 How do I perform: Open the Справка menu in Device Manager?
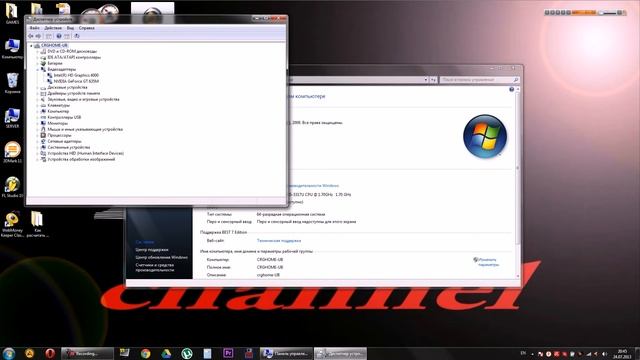pyautogui.click(x=87, y=28)
